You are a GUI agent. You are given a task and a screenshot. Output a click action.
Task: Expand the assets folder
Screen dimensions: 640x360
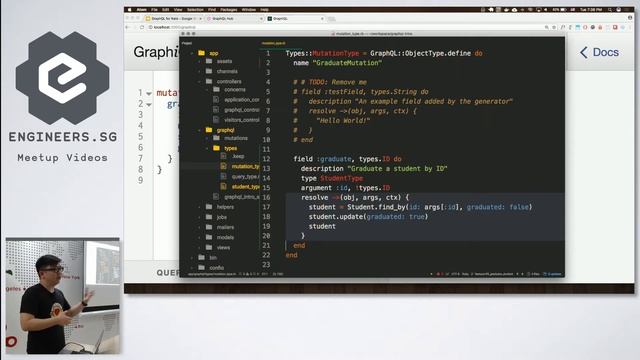click(x=200, y=61)
